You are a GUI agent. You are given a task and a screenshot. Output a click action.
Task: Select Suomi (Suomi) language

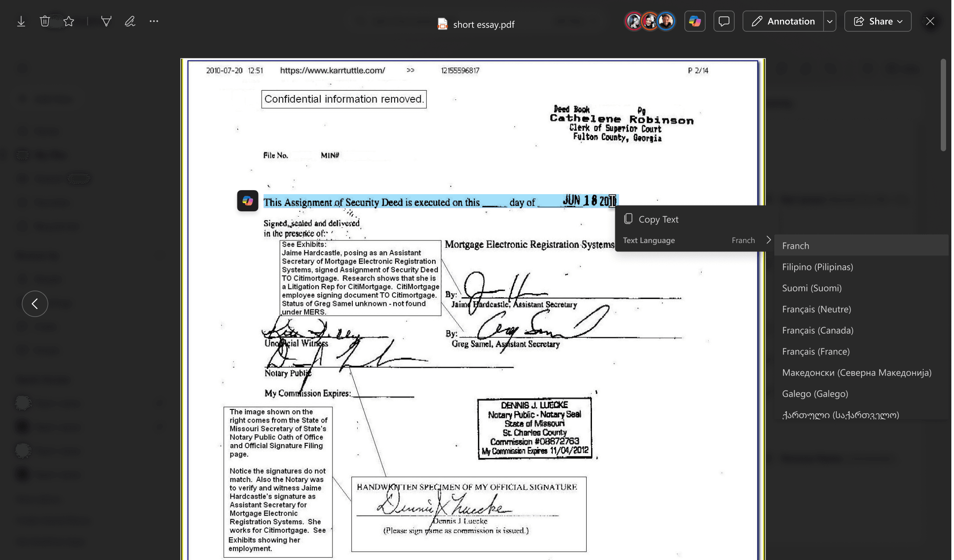[862, 288]
